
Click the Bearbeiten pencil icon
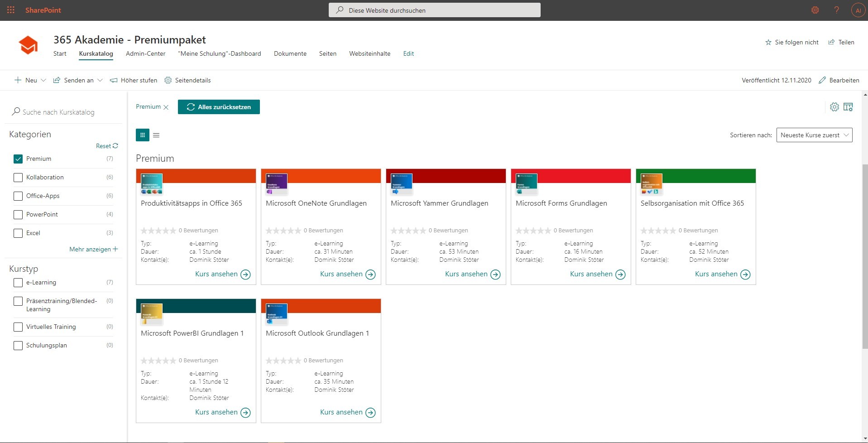[x=822, y=80]
